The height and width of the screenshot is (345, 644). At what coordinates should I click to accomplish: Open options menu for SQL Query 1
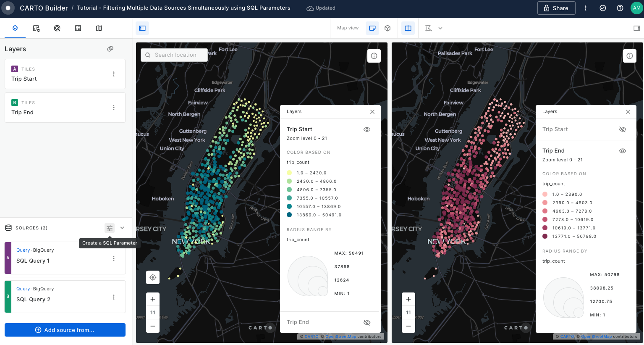(x=114, y=258)
